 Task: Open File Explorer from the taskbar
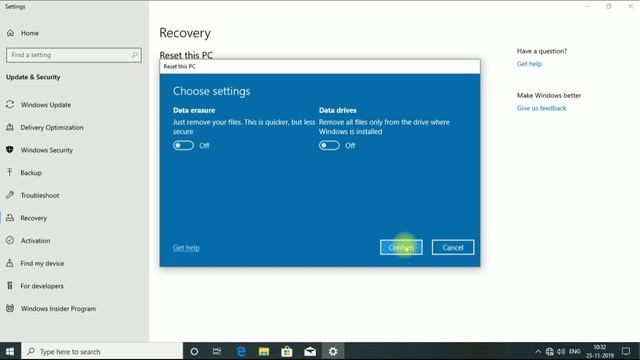click(x=264, y=351)
